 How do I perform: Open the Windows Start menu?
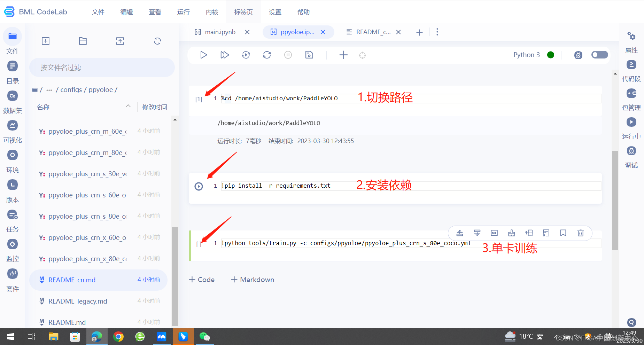coord(10,337)
